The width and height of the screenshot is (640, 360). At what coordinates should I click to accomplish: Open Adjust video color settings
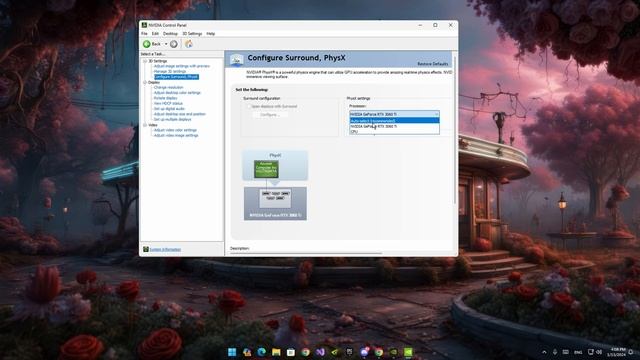click(175, 130)
